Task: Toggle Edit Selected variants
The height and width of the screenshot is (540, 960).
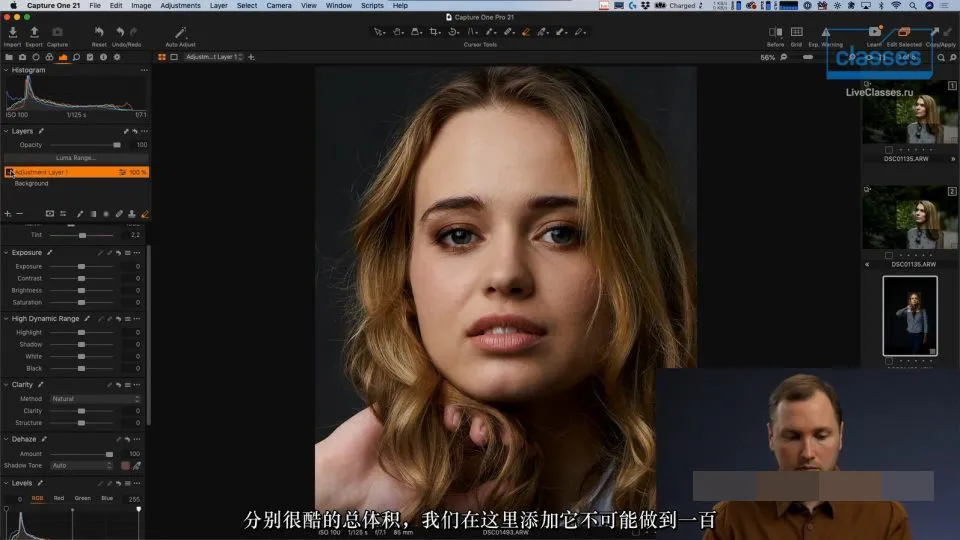Action: click(x=904, y=32)
